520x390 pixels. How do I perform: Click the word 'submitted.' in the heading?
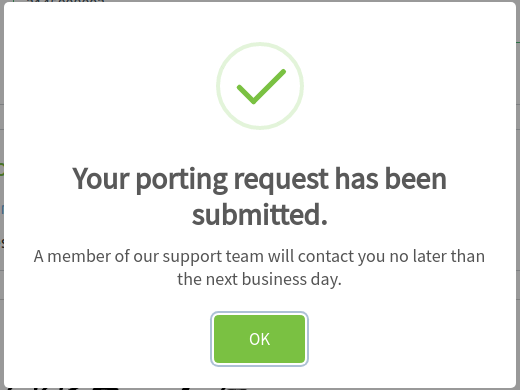coord(259,215)
